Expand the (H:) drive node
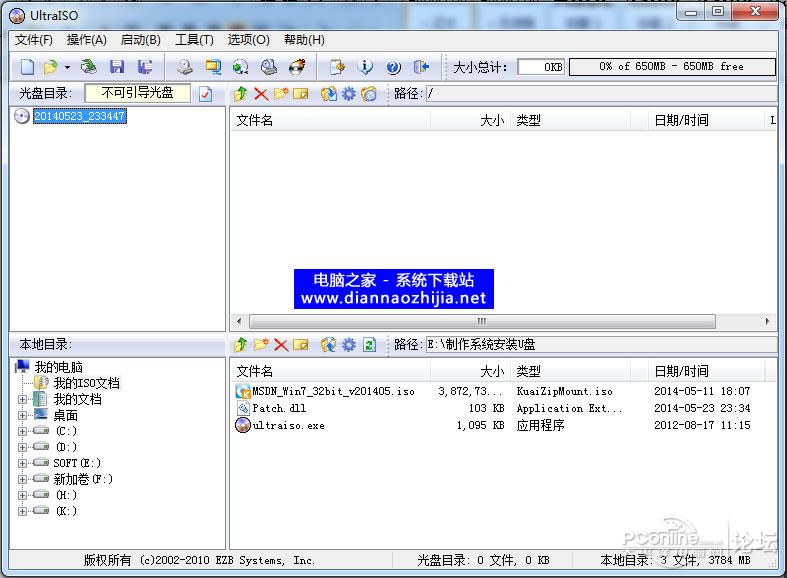This screenshot has width=787, height=578. click(22, 495)
